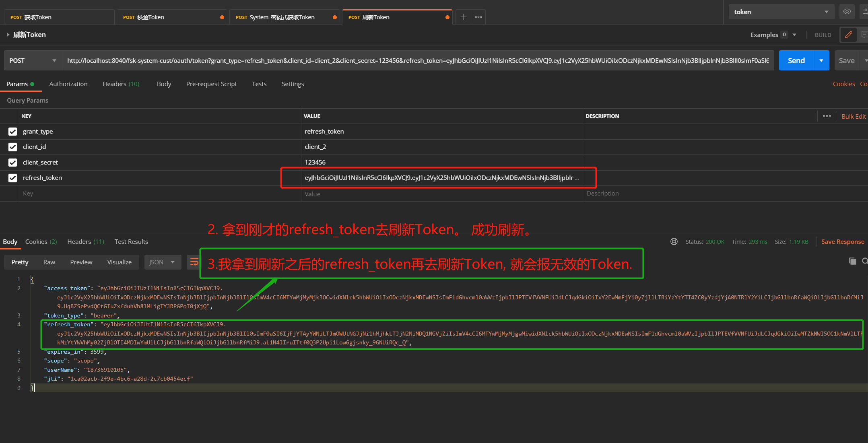Image resolution: width=868 pixels, height=443 pixels.
Task: Click the BUILD mode label
Action: [823, 35]
